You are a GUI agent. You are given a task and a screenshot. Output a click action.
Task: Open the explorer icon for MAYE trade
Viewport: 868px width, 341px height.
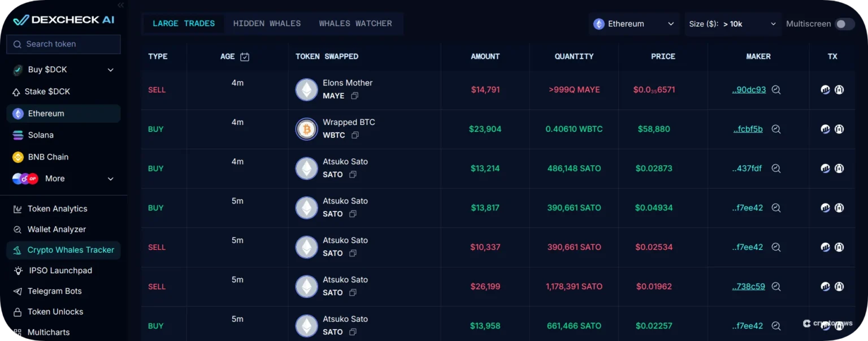coord(839,90)
